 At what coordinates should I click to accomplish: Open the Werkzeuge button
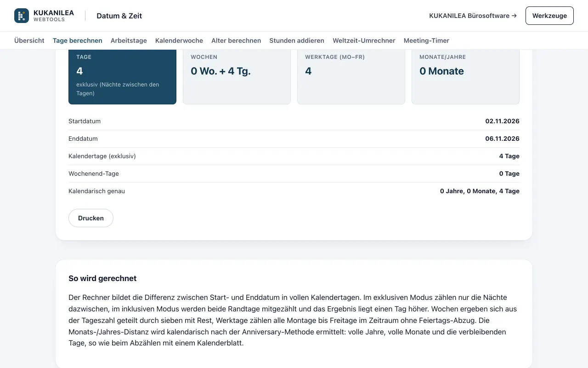tap(549, 16)
